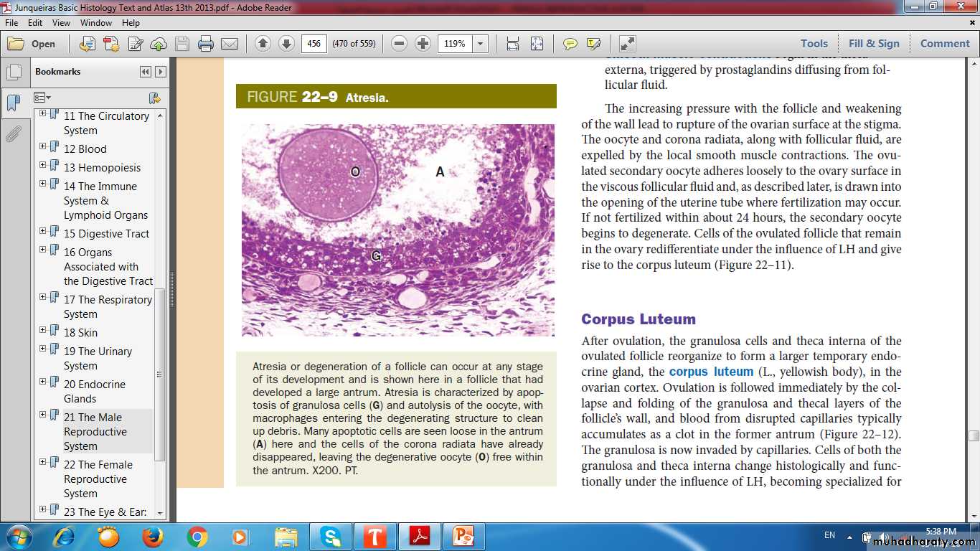
Task: Toggle the Page Thumbnails panel
Action: [x=13, y=72]
